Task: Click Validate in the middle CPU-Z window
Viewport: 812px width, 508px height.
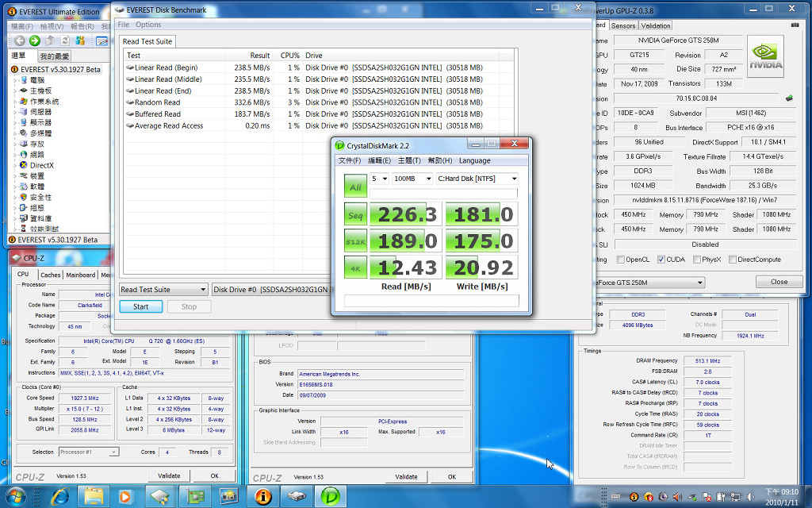Action: 406,476
